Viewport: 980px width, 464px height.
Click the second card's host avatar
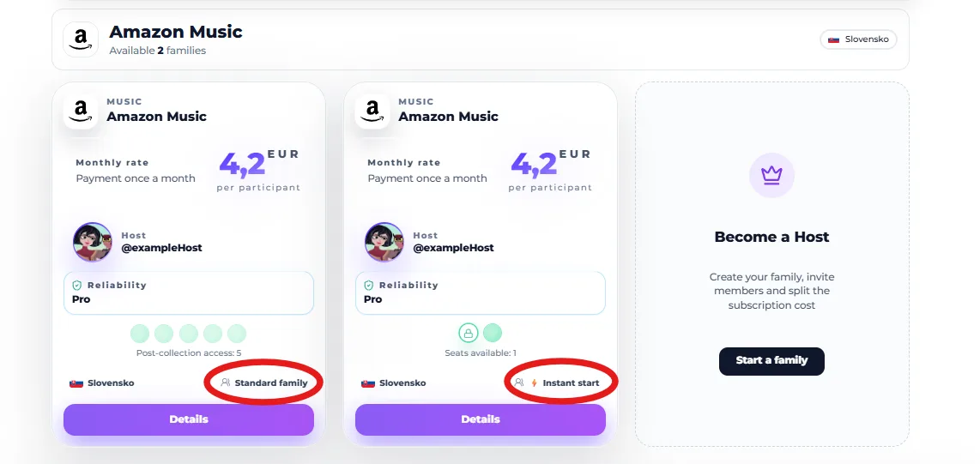pyautogui.click(x=384, y=242)
